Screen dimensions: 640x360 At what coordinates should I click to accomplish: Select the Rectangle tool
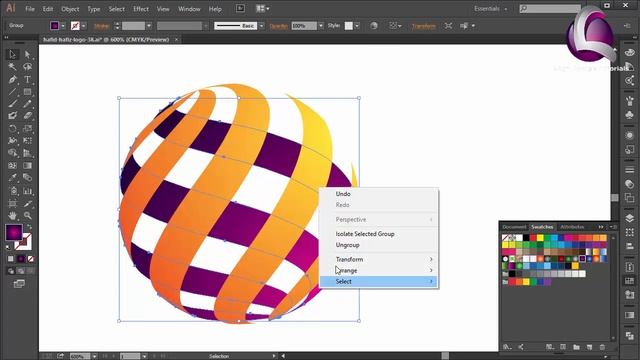pos(27,91)
